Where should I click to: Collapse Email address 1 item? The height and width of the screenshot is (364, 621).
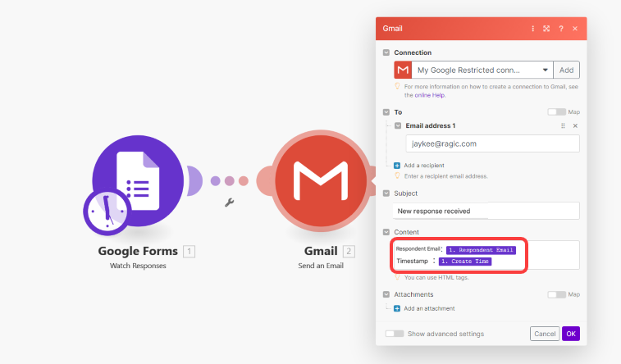(x=398, y=125)
